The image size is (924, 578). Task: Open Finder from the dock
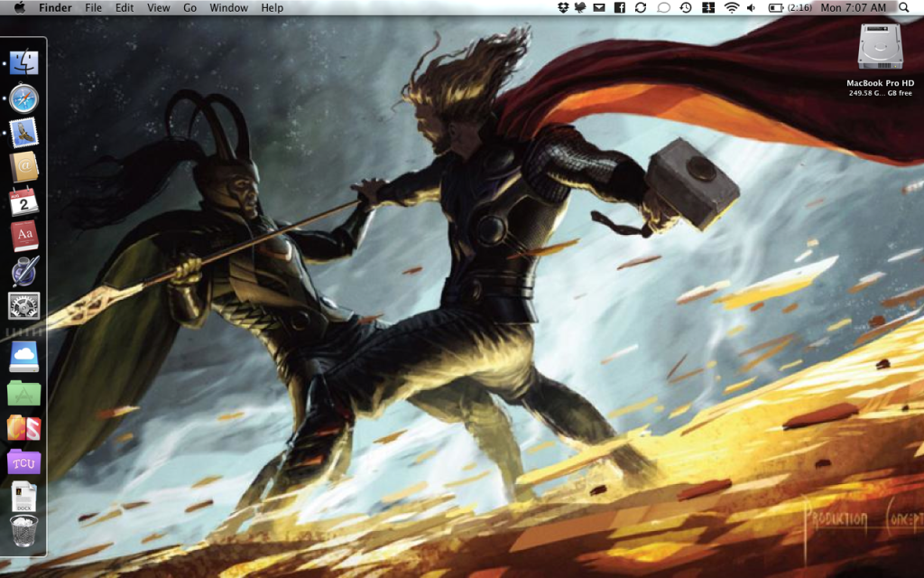coord(24,62)
